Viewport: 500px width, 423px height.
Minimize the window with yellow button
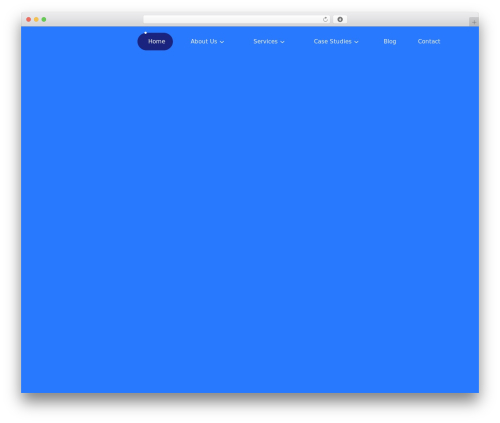[36, 19]
